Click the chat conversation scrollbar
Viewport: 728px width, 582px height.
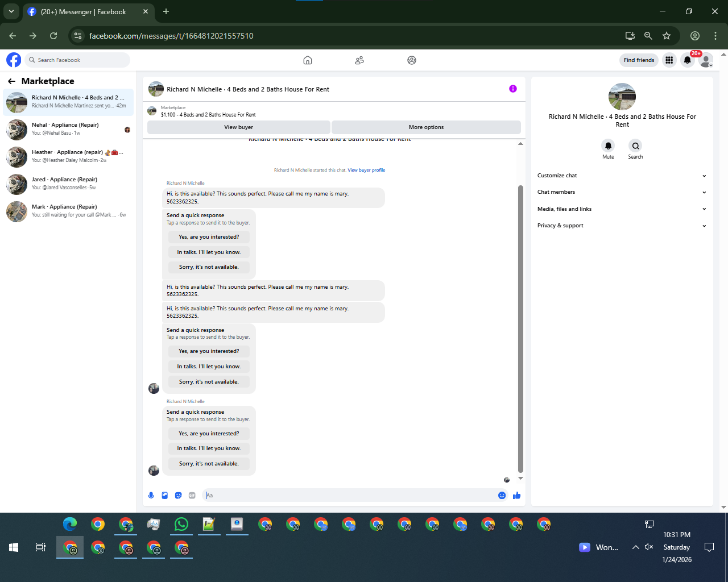(520, 329)
